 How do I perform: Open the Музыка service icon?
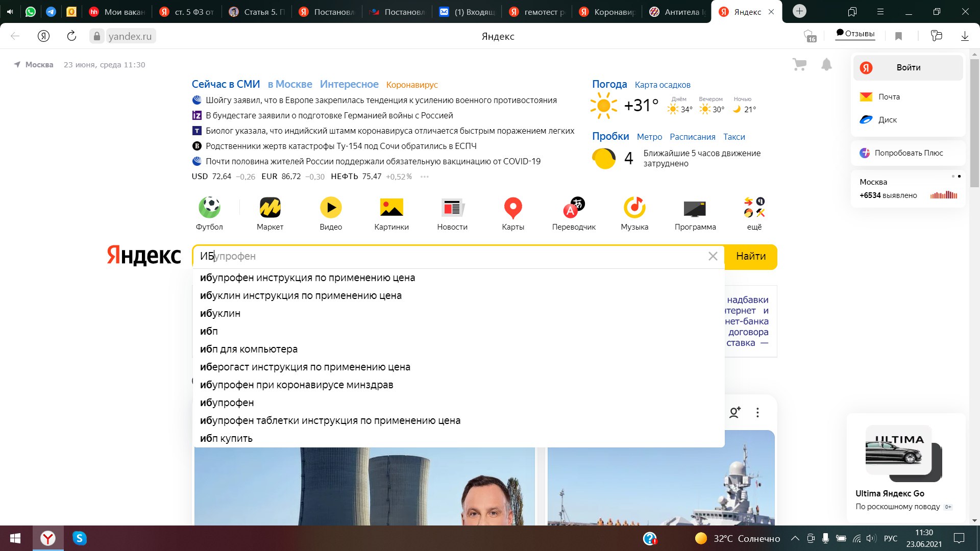coord(634,213)
